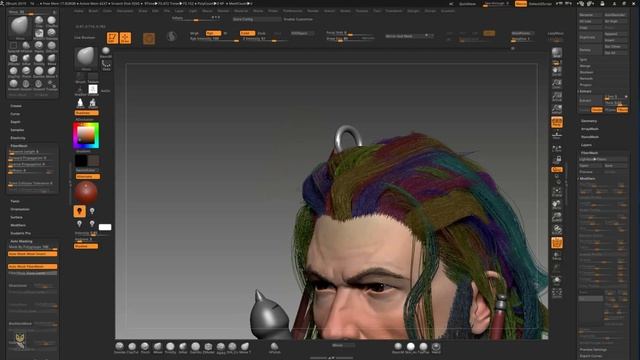The image size is (640, 360).
Task: Expand the Twist section
Action: [x=15, y=201]
